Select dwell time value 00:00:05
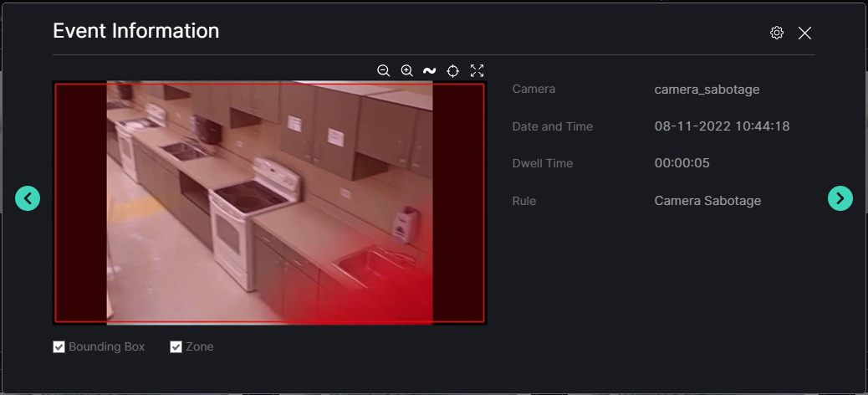This screenshot has height=395, width=868. (682, 163)
